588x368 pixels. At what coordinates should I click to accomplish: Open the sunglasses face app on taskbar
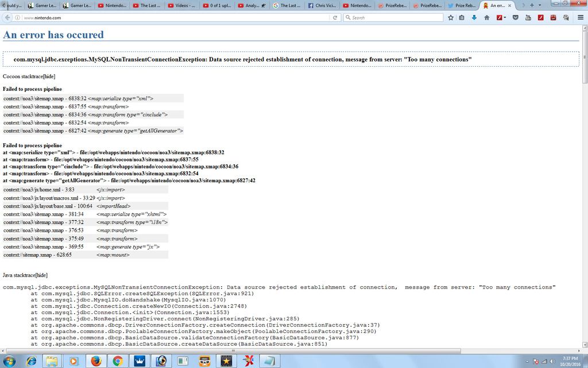[x=204, y=361]
